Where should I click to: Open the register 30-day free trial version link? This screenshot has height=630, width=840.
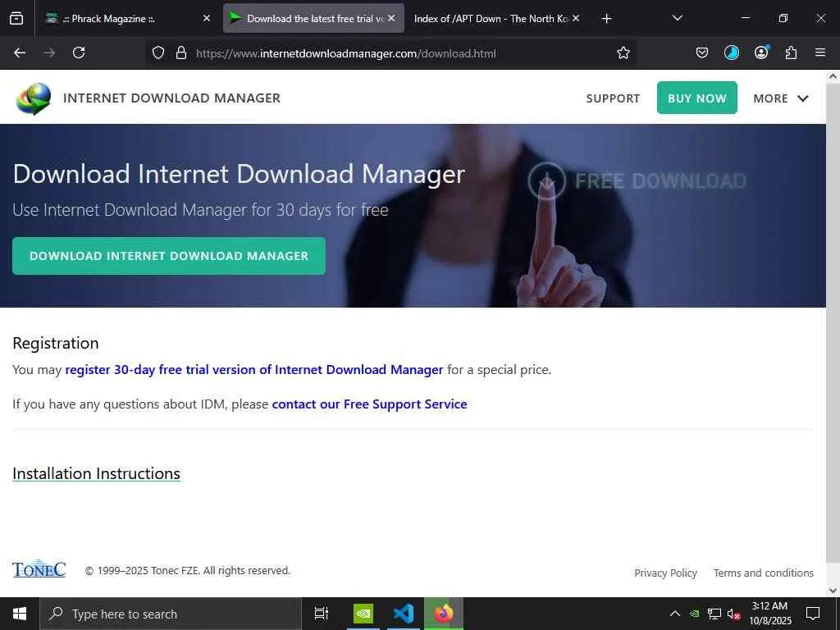pos(254,370)
